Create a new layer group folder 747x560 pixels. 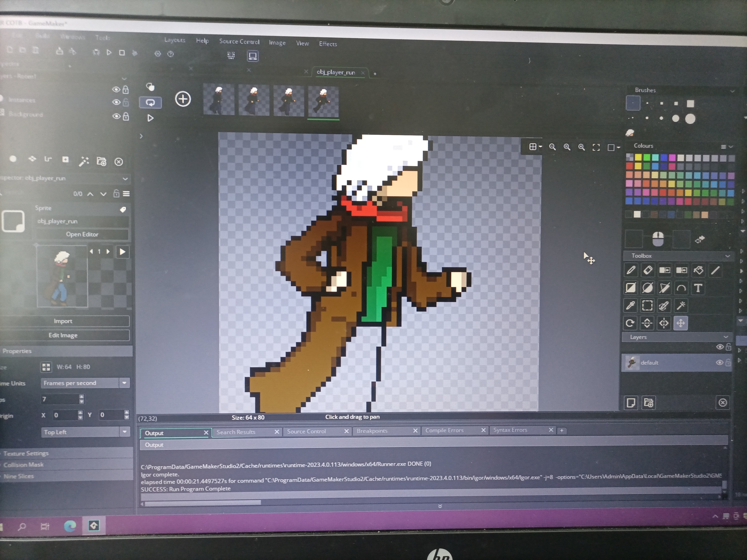click(x=648, y=403)
